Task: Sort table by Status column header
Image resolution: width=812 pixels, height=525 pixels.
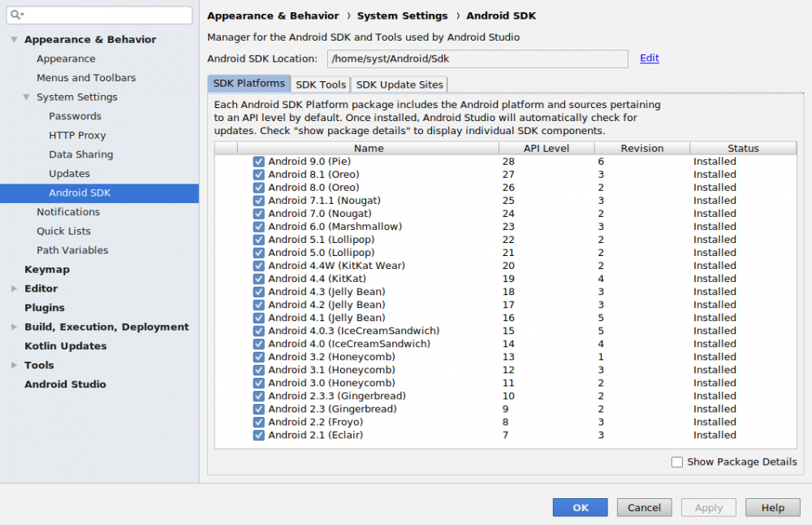Action: pyautogui.click(x=743, y=148)
